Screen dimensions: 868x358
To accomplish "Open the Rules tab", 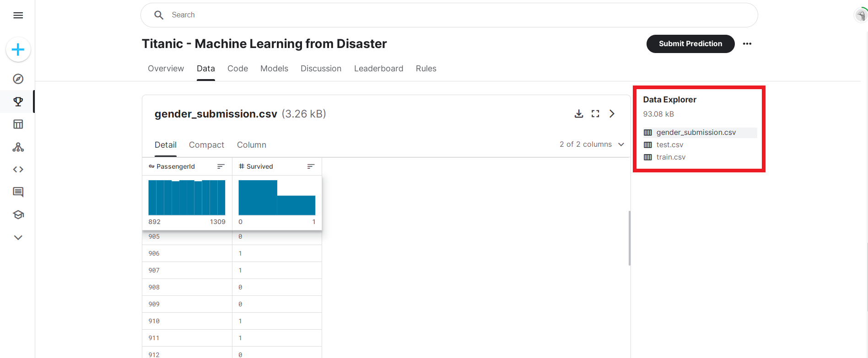I will coord(426,69).
